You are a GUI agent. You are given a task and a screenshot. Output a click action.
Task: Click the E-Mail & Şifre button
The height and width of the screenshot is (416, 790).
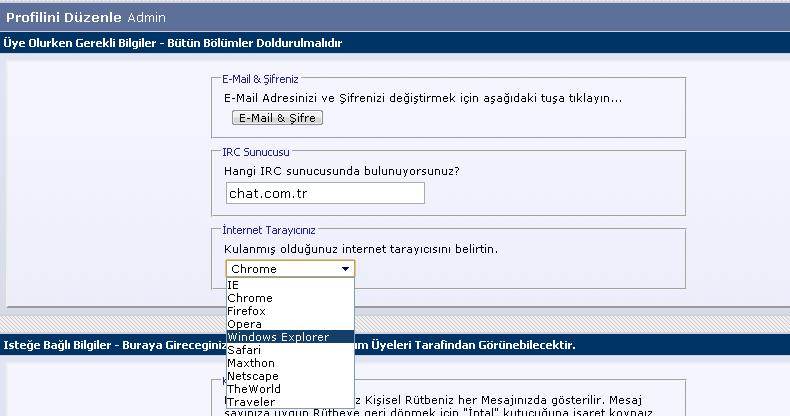click(x=277, y=118)
